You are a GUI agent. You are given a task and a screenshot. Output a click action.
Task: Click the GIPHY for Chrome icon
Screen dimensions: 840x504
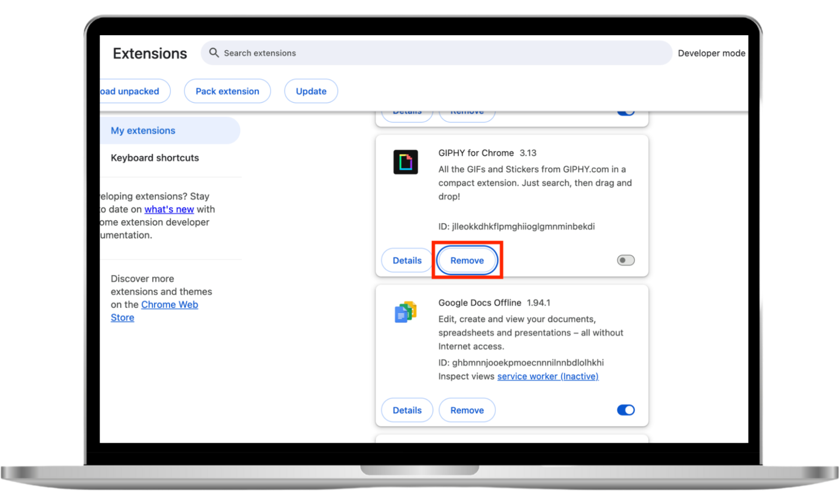coord(406,162)
